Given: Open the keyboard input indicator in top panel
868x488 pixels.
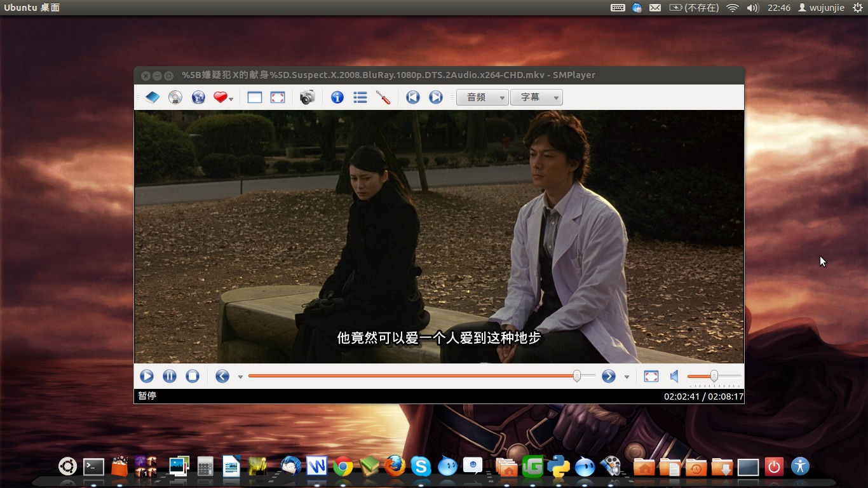Looking at the screenshot, I should (617, 8).
